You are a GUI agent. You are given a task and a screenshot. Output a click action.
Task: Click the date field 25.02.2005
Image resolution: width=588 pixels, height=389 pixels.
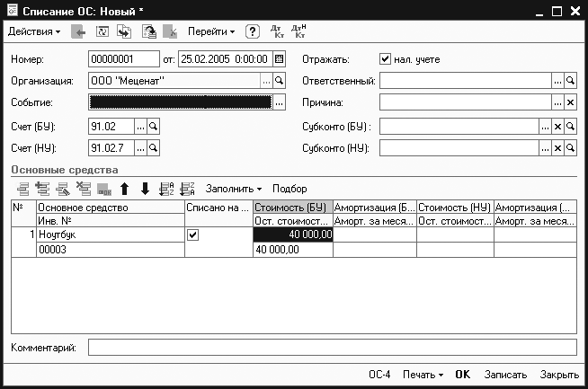click(x=225, y=58)
